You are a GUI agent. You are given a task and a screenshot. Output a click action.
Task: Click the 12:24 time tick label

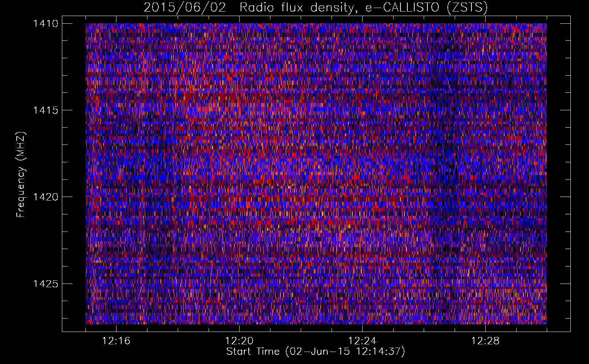pos(362,341)
